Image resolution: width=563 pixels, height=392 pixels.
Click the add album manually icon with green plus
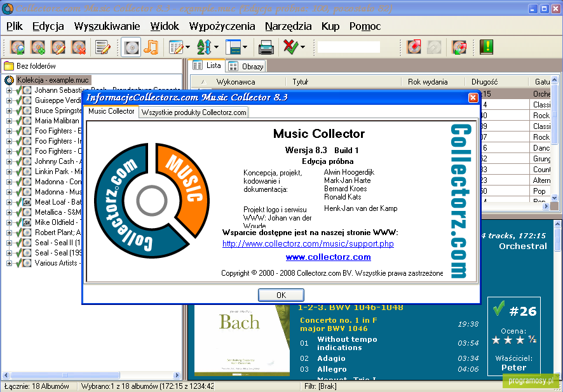37,47
